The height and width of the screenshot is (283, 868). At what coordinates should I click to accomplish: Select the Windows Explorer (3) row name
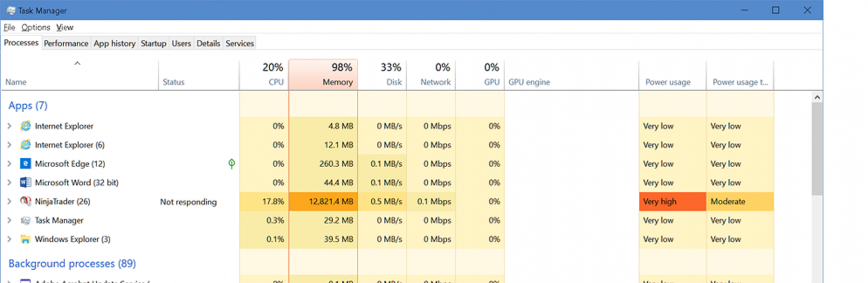pyautogui.click(x=72, y=239)
